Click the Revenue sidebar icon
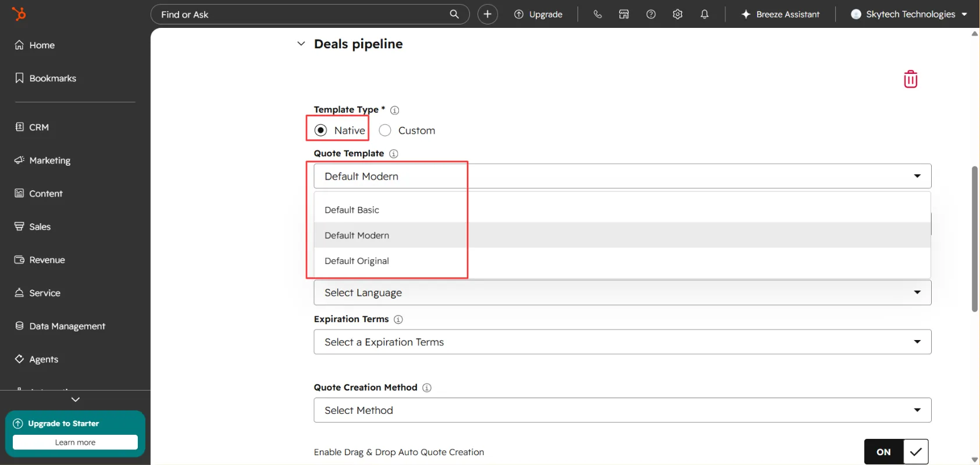This screenshot has height=465, width=980. click(19, 259)
